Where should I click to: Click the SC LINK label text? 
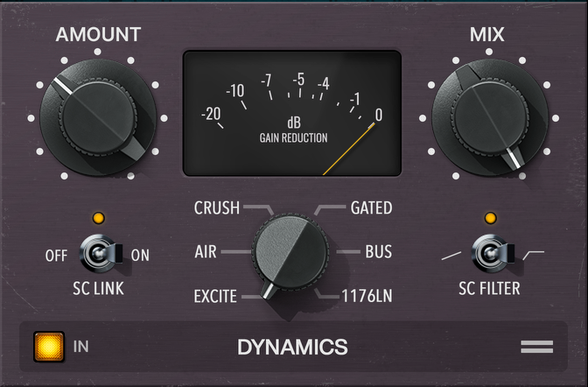point(98,289)
